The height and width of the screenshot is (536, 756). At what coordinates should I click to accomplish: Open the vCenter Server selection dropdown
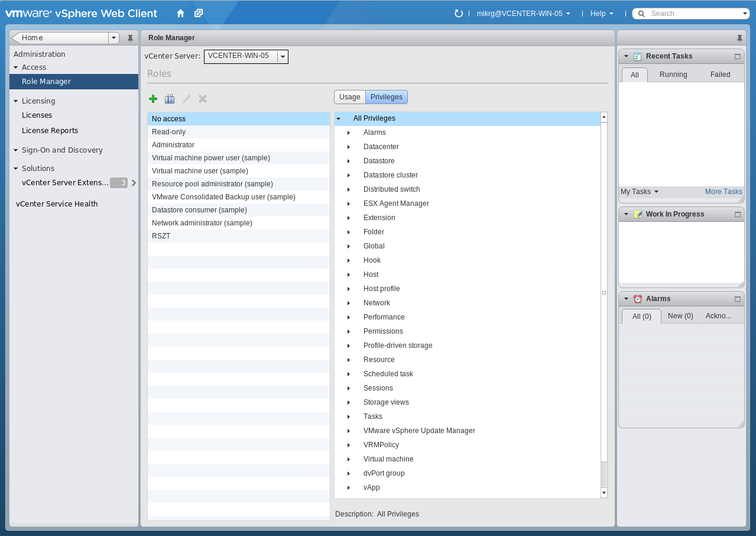coord(283,57)
